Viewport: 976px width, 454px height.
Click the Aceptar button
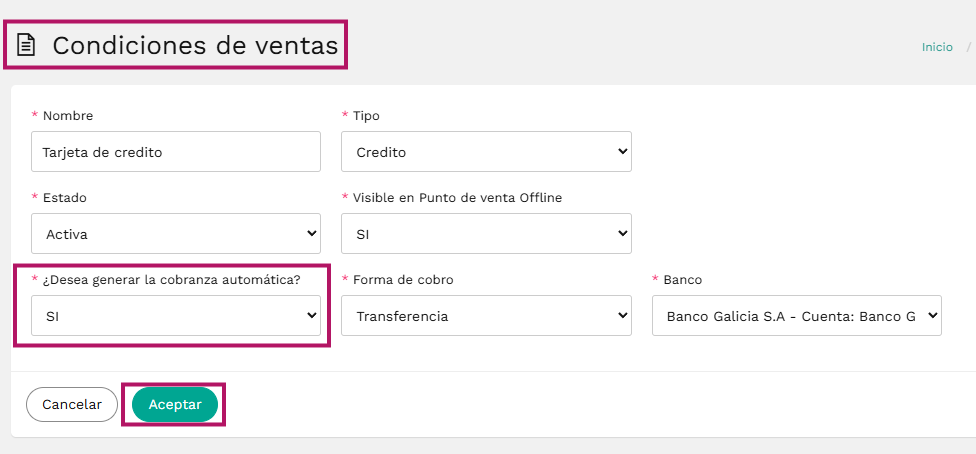click(175, 405)
